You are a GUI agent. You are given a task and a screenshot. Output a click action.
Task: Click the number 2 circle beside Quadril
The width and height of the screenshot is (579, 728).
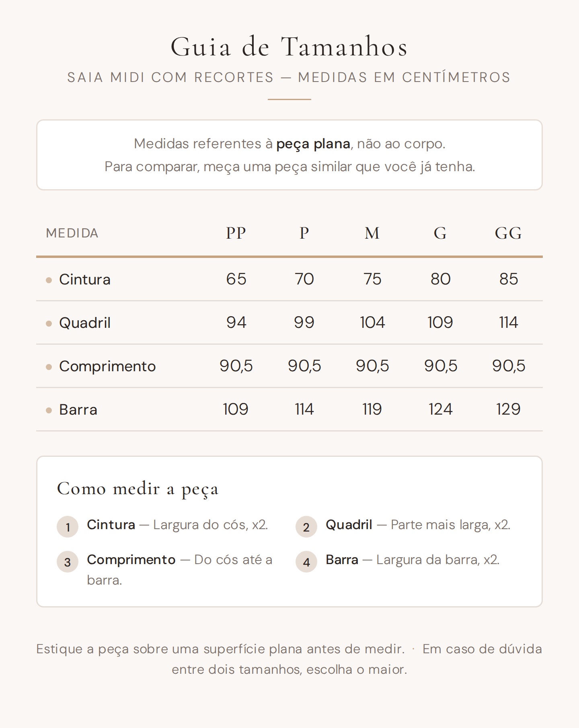point(306,527)
